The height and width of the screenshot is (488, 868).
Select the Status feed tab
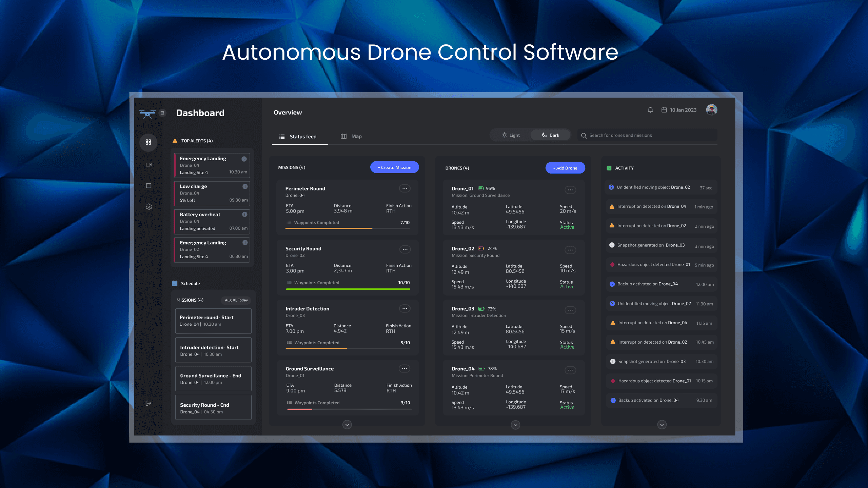pos(298,137)
